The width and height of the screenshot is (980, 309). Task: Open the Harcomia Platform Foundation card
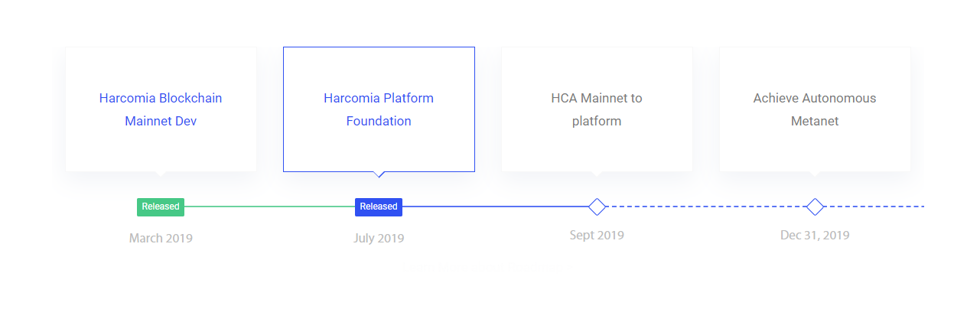pyautogui.click(x=379, y=109)
